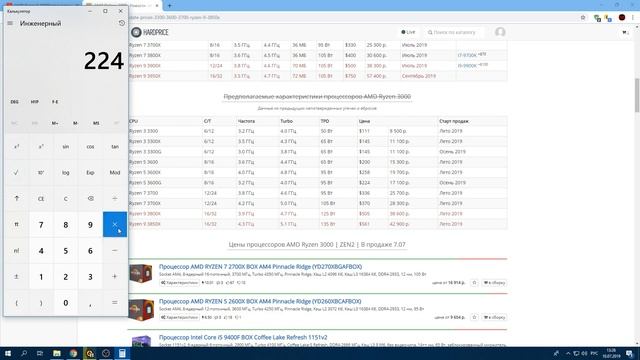Add Ryzen 7 2700X to build (в сборку)
This screenshot has width=640, height=360.
(x=494, y=282)
